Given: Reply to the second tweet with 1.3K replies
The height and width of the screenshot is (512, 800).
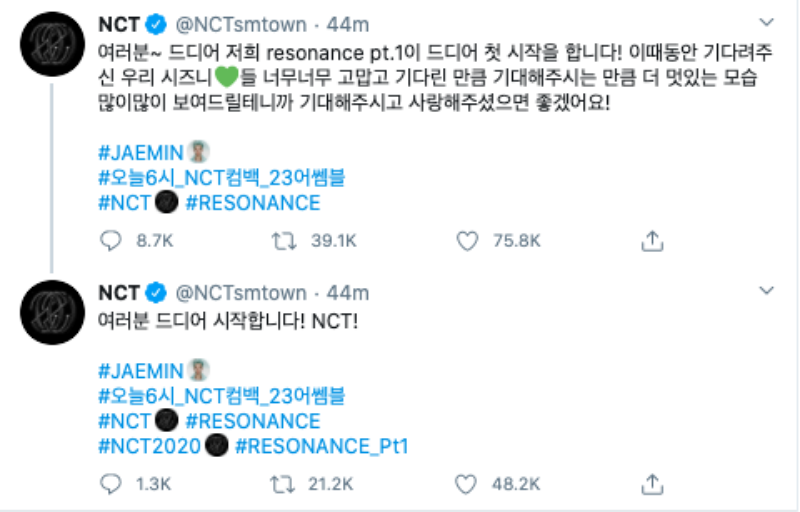Looking at the screenshot, I should (x=110, y=484).
